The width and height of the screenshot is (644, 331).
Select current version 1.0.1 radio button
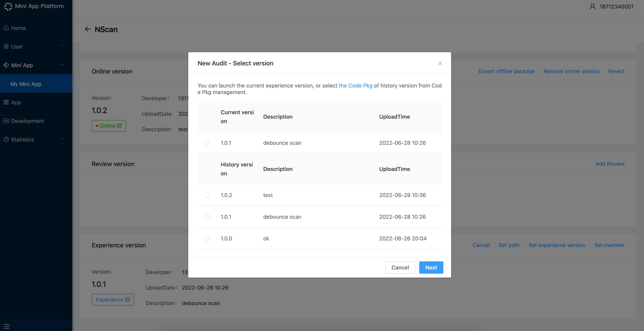(207, 143)
